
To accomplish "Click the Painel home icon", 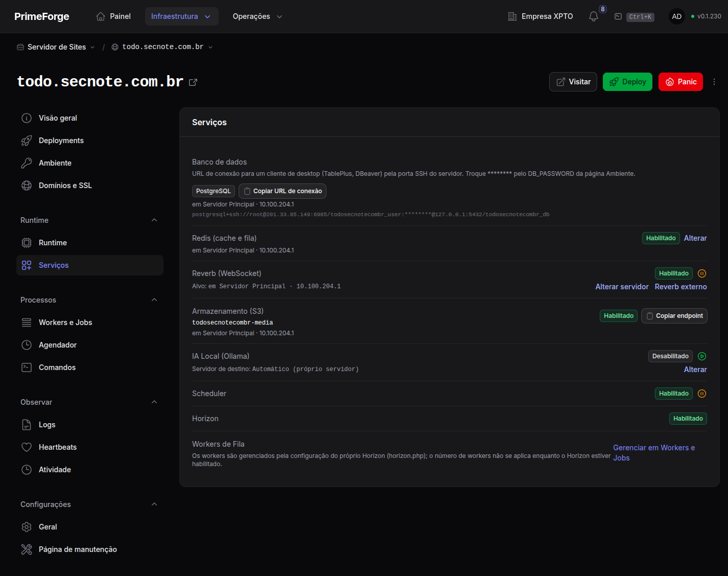I will pyautogui.click(x=101, y=16).
